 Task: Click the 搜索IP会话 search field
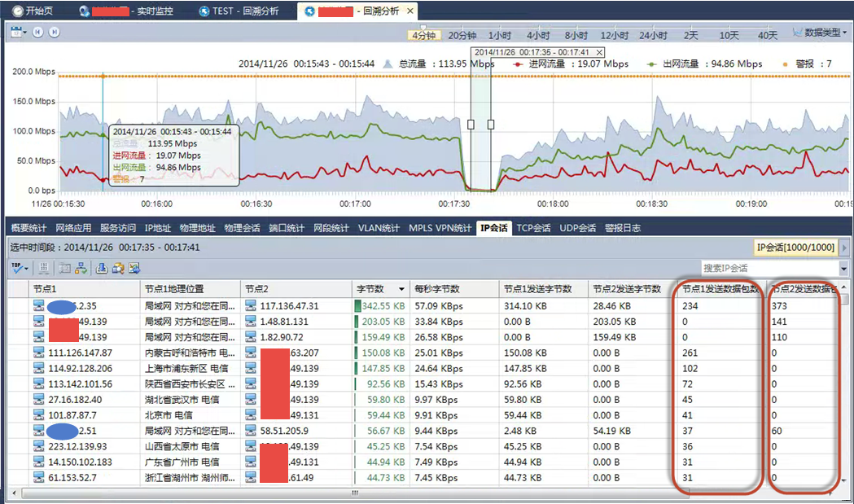pos(768,269)
